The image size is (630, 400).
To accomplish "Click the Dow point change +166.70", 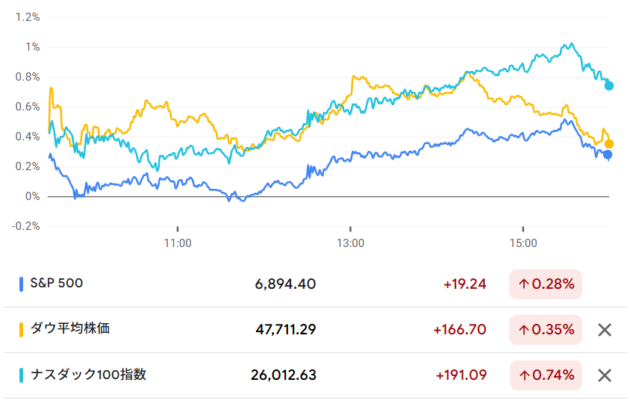I will click(460, 330).
